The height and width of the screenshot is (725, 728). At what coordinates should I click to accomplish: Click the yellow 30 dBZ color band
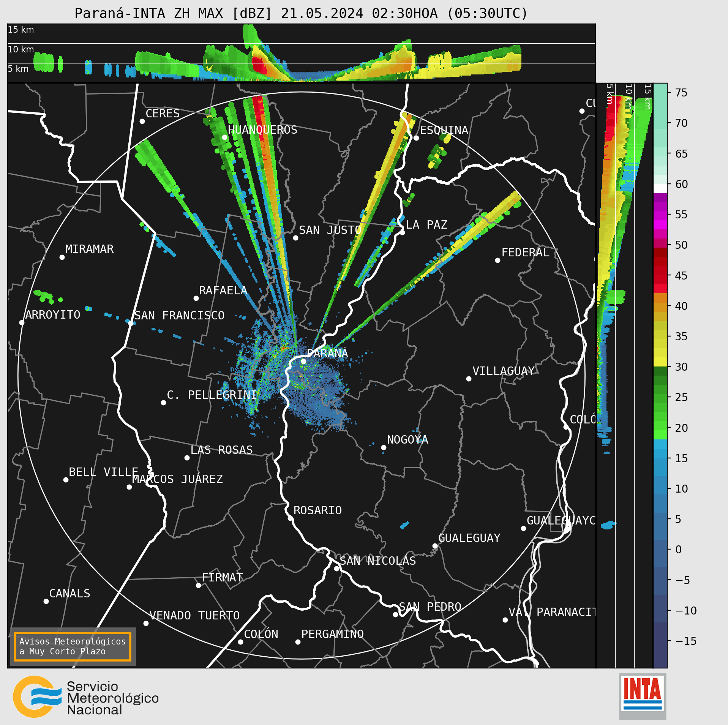coord(660,362)
